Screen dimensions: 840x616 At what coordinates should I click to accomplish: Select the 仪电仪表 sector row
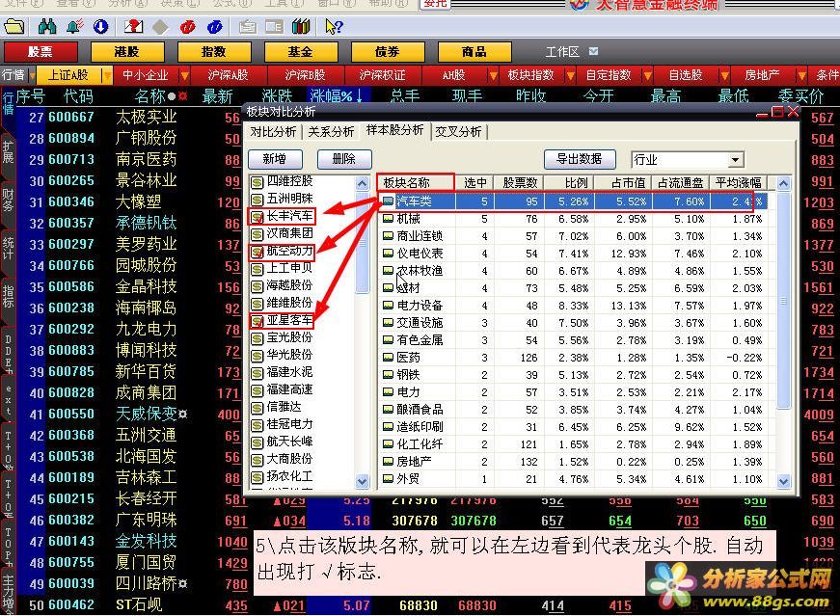click(572, 254)
